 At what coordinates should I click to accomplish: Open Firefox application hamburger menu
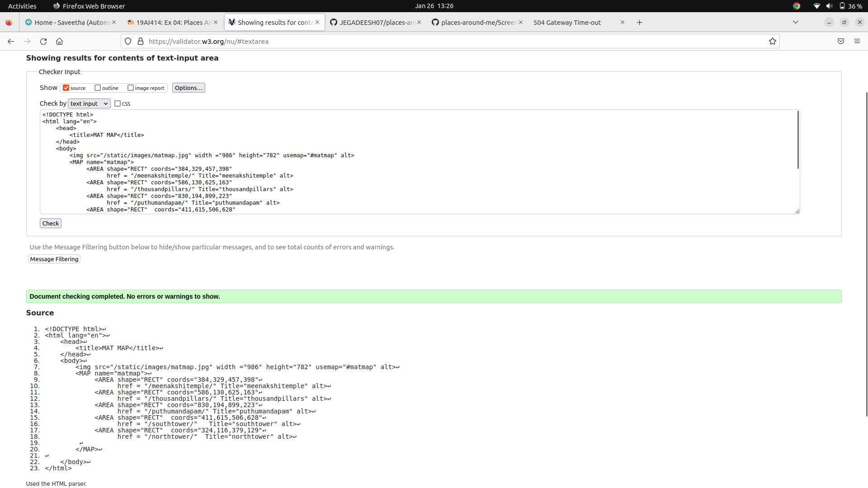[857, 41]
